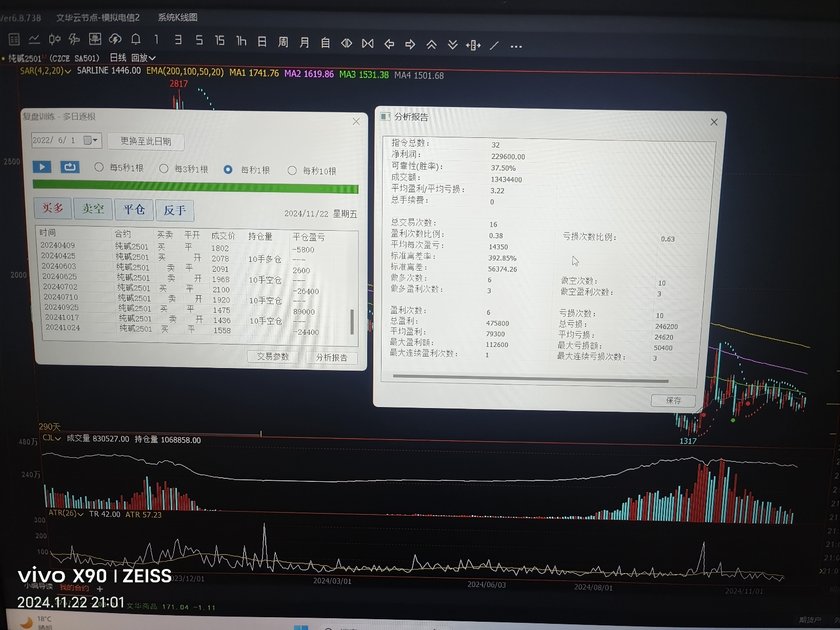
Task: Click the cloud sync toolbar icon
Action: coord(115,39)
